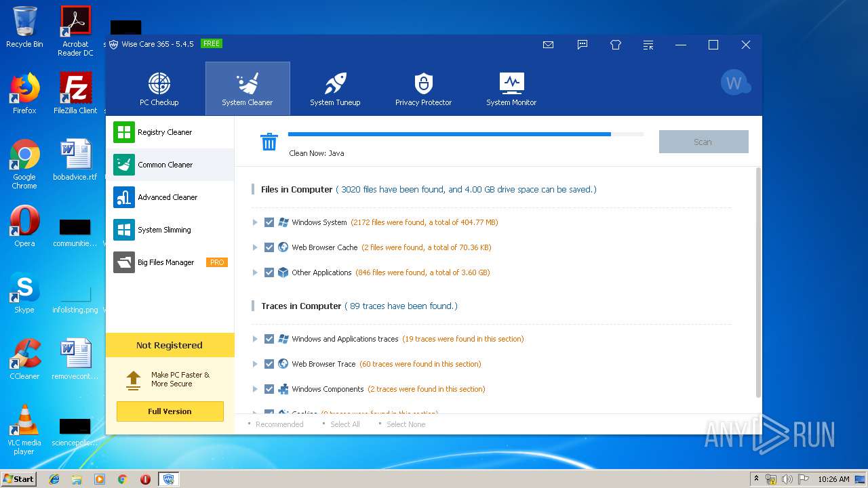The width and height of the screenshot is (868, 488).
Task: Click the Web Browser Trace globe icon
Action: pyautogui.click(x=283, y=364)
